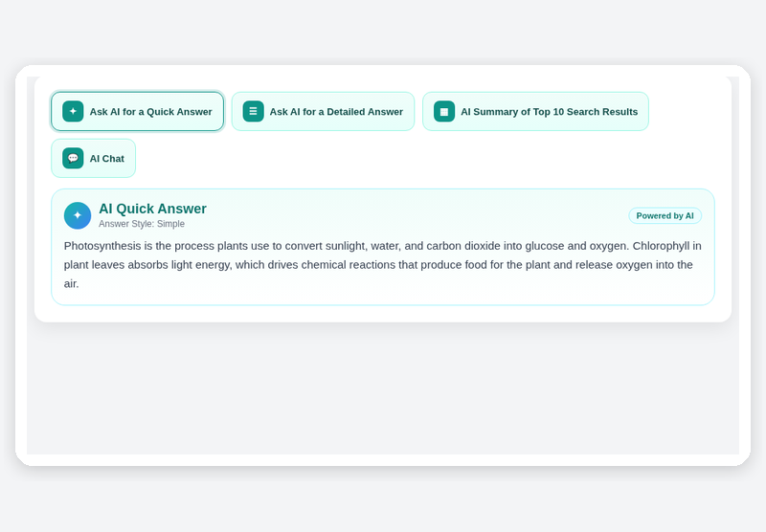Click the word 'Chlorophyll' in the answer text

pyautogui.click(x=661, y=246)
